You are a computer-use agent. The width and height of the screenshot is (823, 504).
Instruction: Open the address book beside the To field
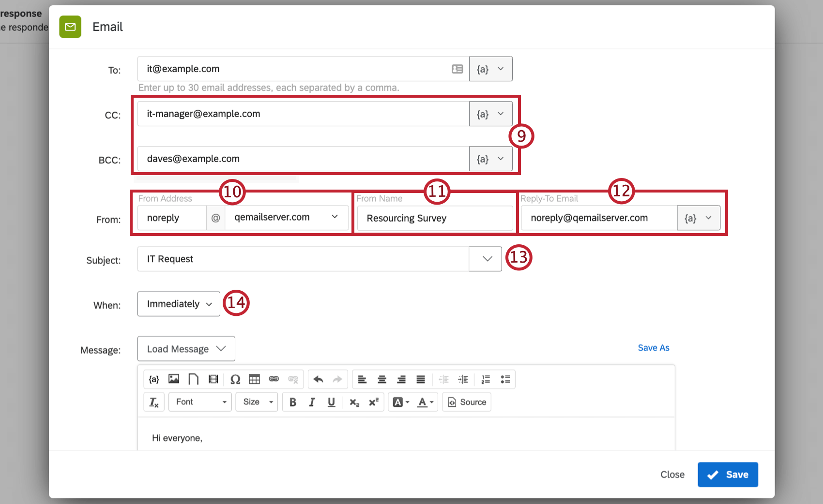pyautogui.click(x=457, y=69)
